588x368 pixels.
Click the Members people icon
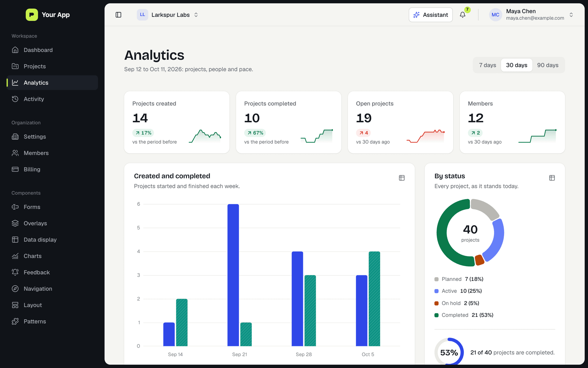[x=15, y=153]
